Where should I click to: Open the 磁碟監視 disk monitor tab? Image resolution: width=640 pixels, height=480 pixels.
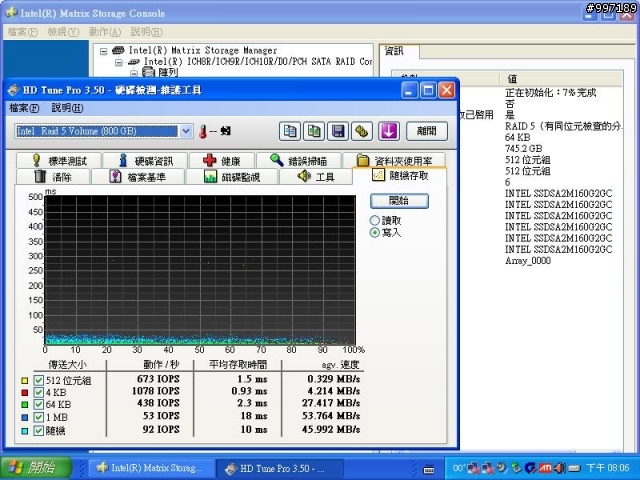click(231, 177)
